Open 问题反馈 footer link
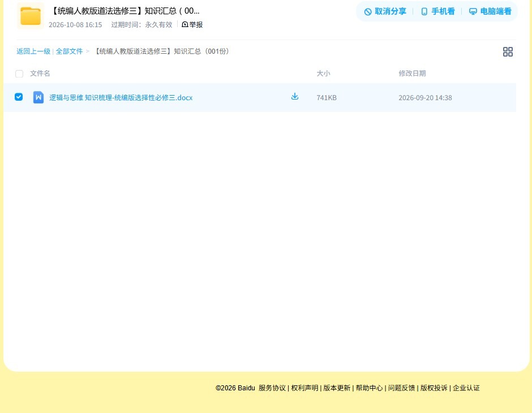The height and width of the screenshot is (413, 532). tap(401, 388)
